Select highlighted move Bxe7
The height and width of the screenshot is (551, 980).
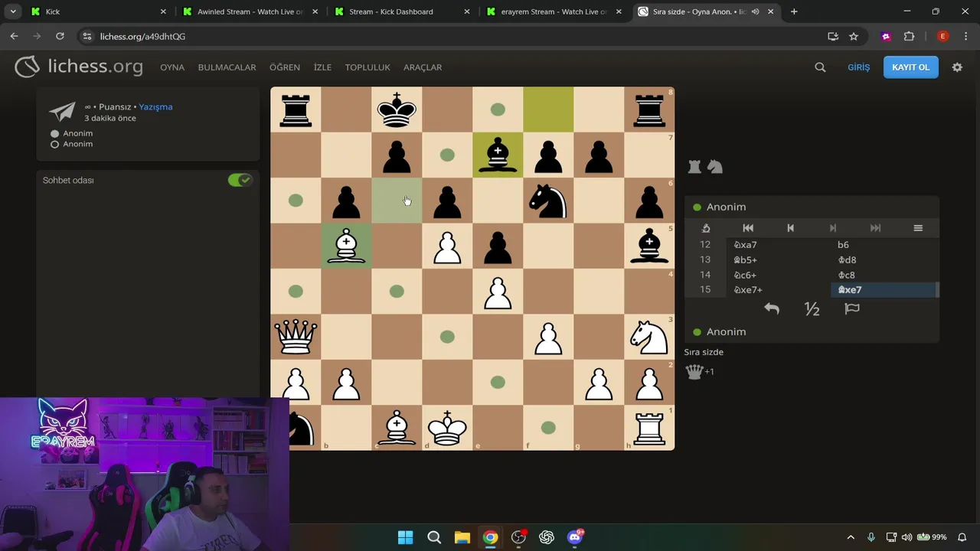(884, 289)
